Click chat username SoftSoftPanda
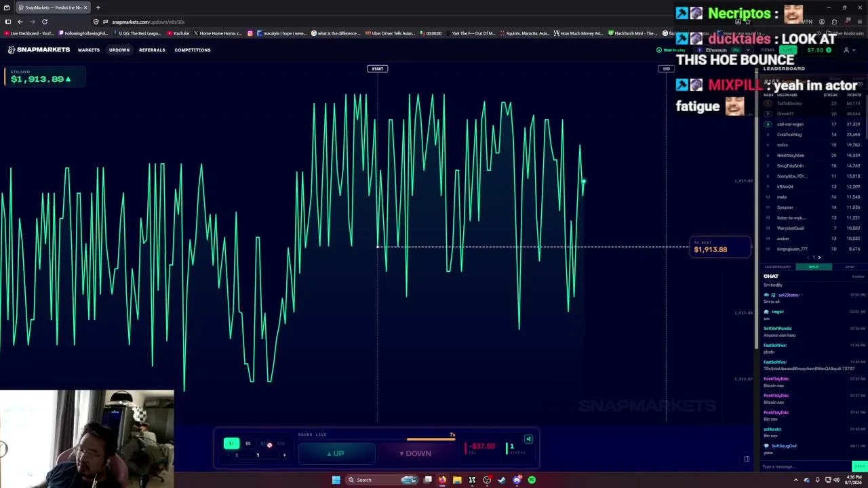Viewport: 868px width, 488px height. click(778, 329)
